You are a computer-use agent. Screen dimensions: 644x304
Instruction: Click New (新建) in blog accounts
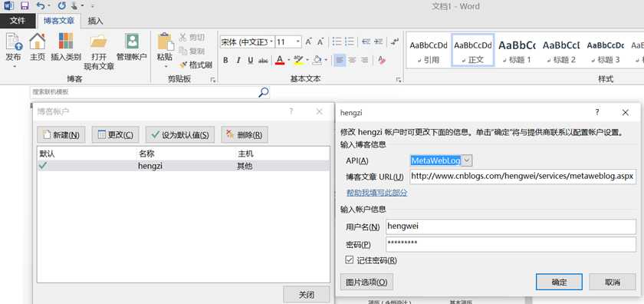61,135
